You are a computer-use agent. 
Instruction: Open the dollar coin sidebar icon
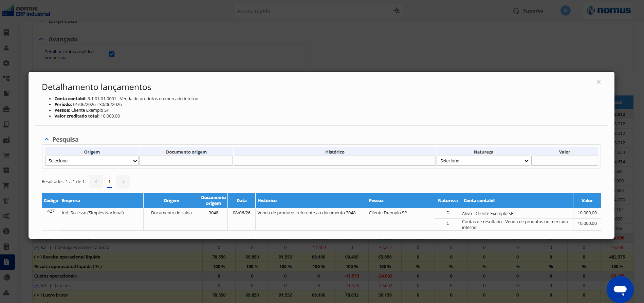pos(6,231)
